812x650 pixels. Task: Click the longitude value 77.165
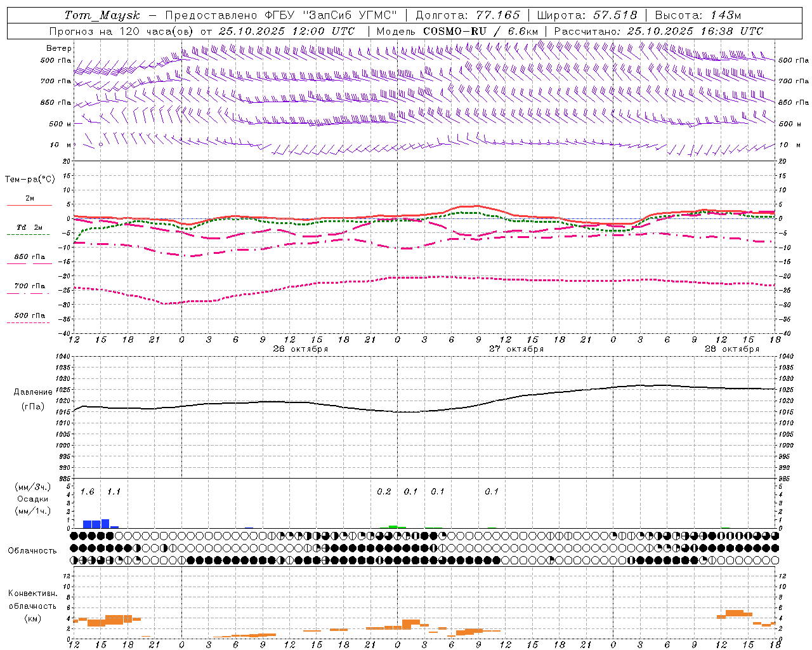pyautogui.click(x=498, y=15)
